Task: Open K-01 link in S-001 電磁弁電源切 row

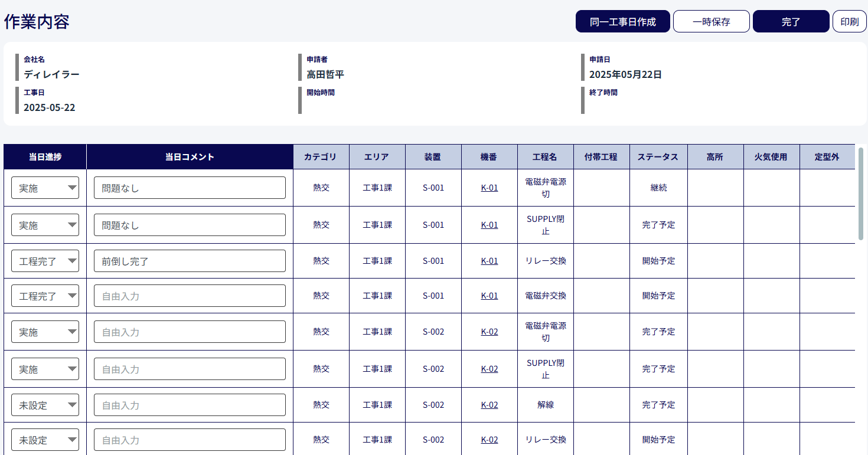Action: [x=490, y=188]
